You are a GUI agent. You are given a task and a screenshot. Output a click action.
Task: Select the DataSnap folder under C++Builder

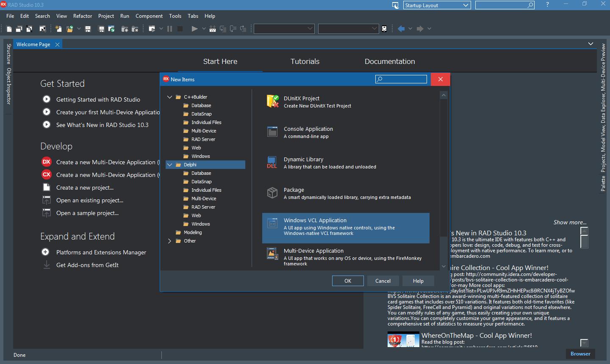(202, 114)
